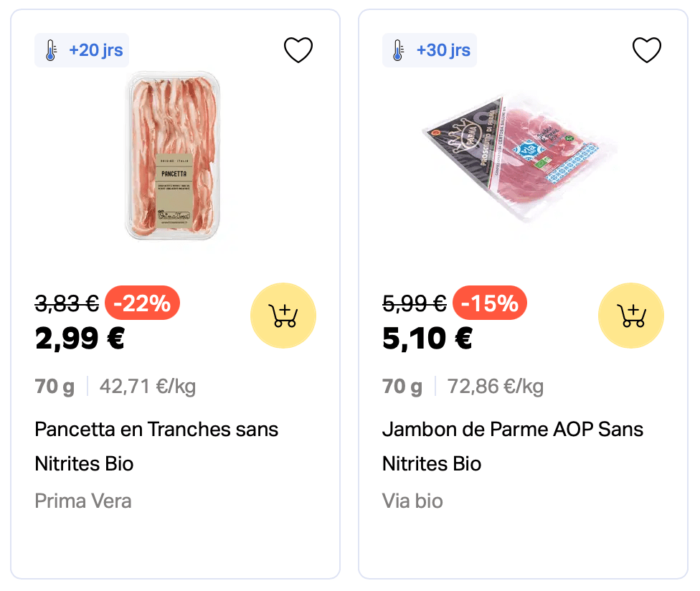Click the Prima Vera brand name

pos(83,500)
